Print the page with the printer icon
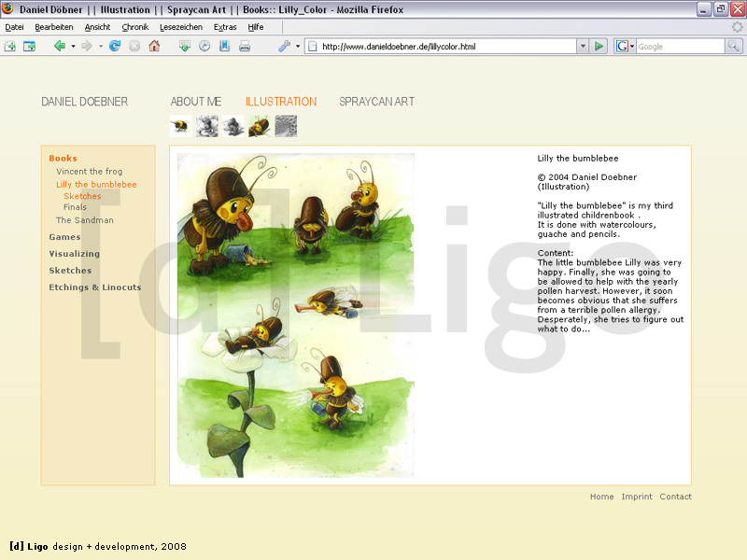 pyautogui.click(x=245, y=46)
